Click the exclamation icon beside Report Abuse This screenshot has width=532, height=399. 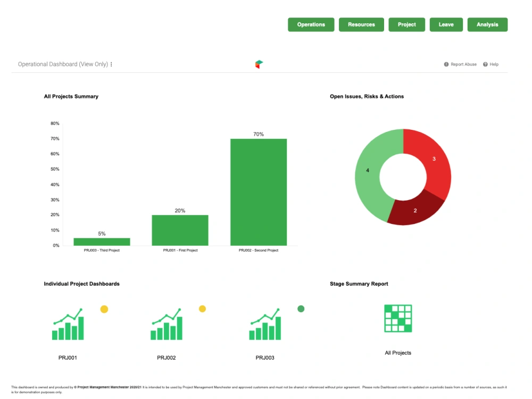click(446, 64)
